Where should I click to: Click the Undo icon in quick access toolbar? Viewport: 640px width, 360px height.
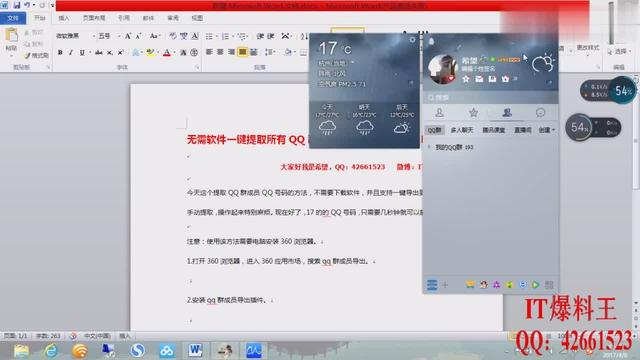point(27,5)
